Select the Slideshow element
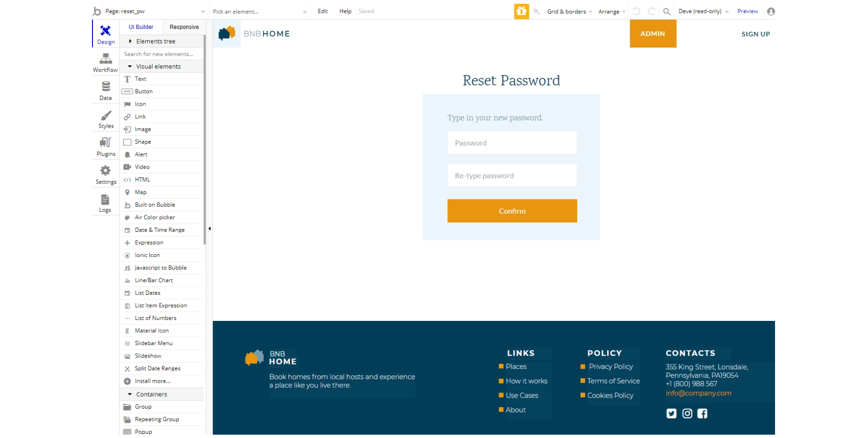868x438 pixels. tap(162, 356)
